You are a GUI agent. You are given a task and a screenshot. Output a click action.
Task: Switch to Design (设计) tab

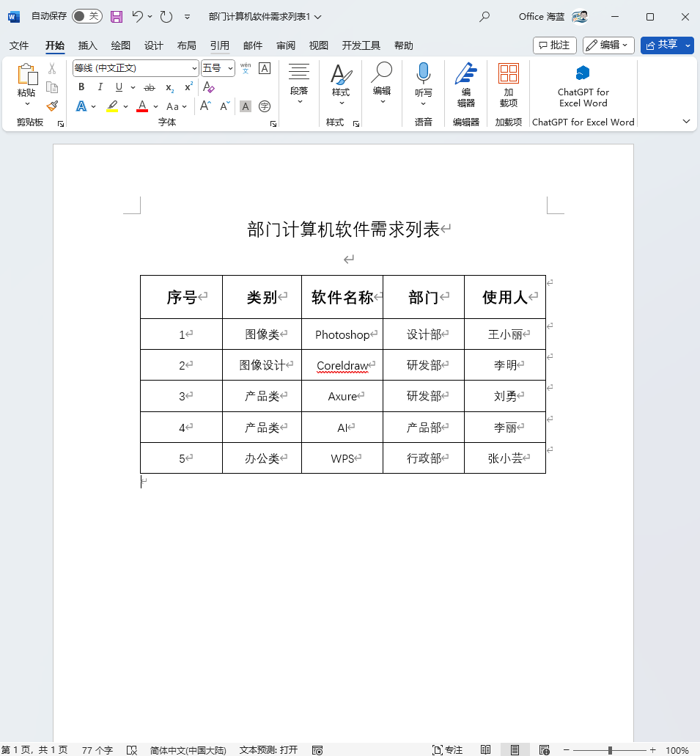tap(153, 45)
